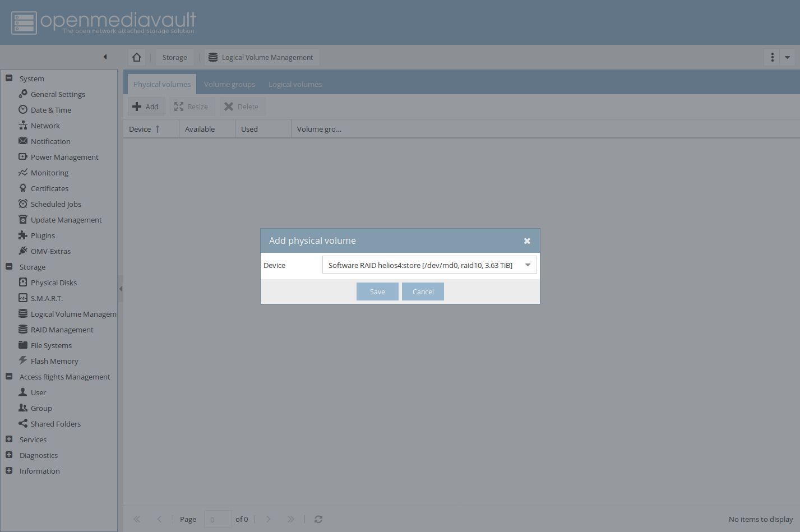Sort by the Available column header
This screenshot has height=532, width=800.
click(x=207, y=129)
